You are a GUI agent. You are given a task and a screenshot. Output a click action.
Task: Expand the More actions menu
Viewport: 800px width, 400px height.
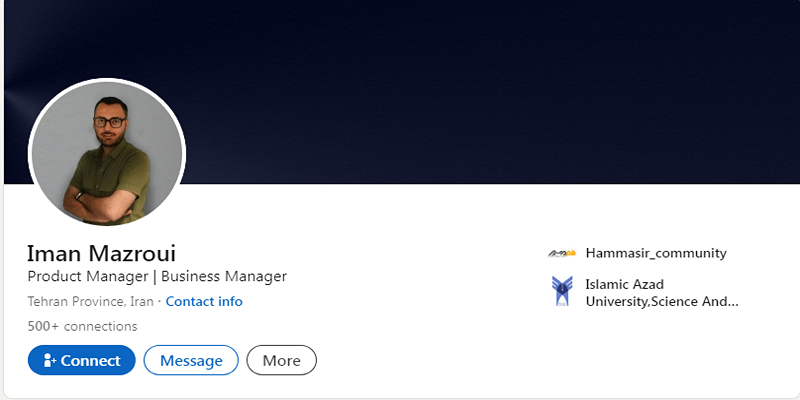point(282,360)
